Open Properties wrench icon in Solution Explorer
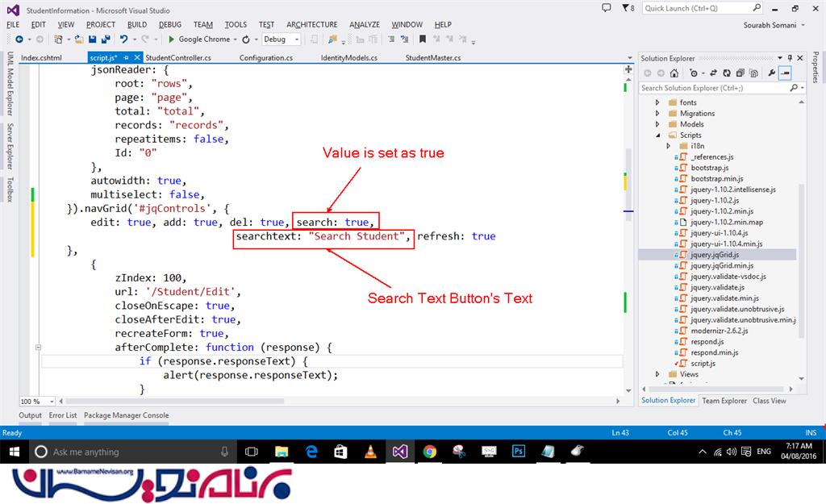 click(772, 73)
